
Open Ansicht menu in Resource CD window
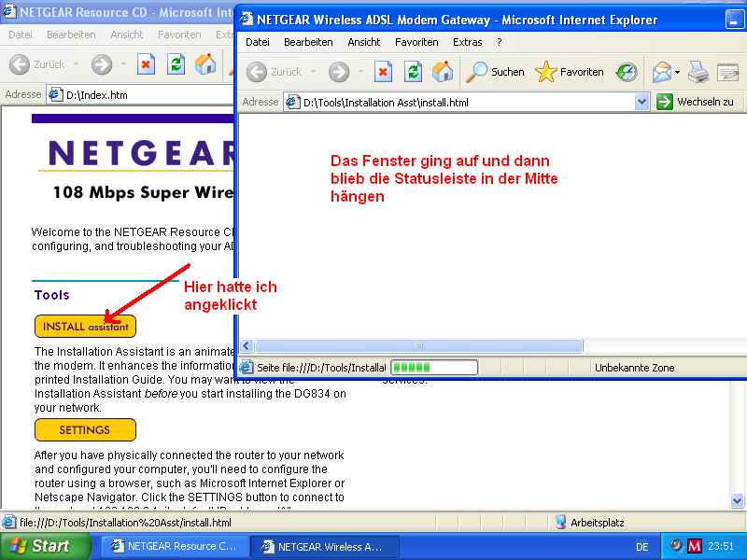point(127,35)
